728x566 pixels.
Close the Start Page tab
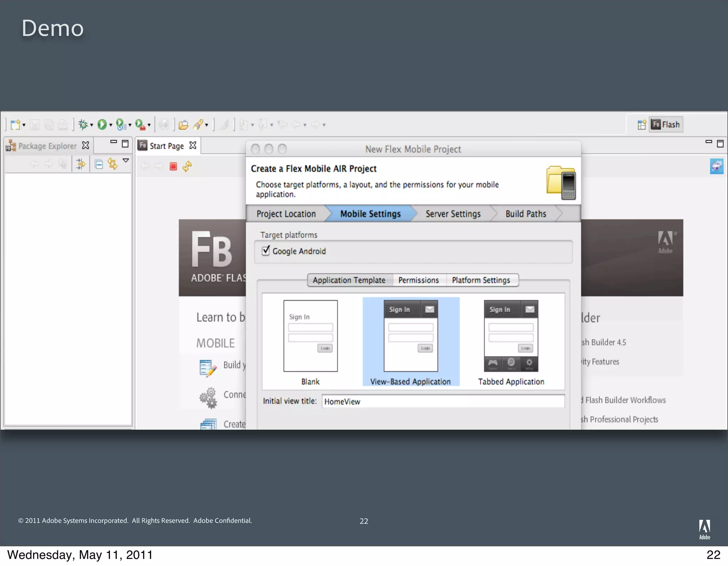click(x=193, y=145)
